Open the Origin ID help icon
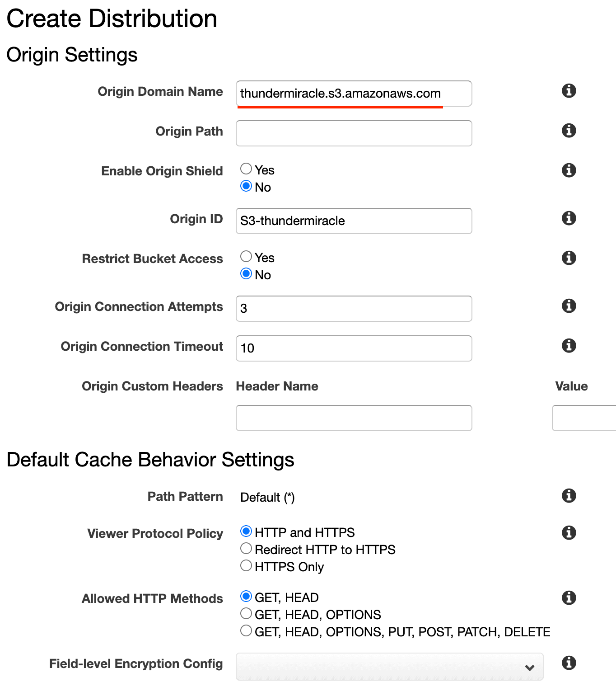616x696 pixels. [569, 218]
